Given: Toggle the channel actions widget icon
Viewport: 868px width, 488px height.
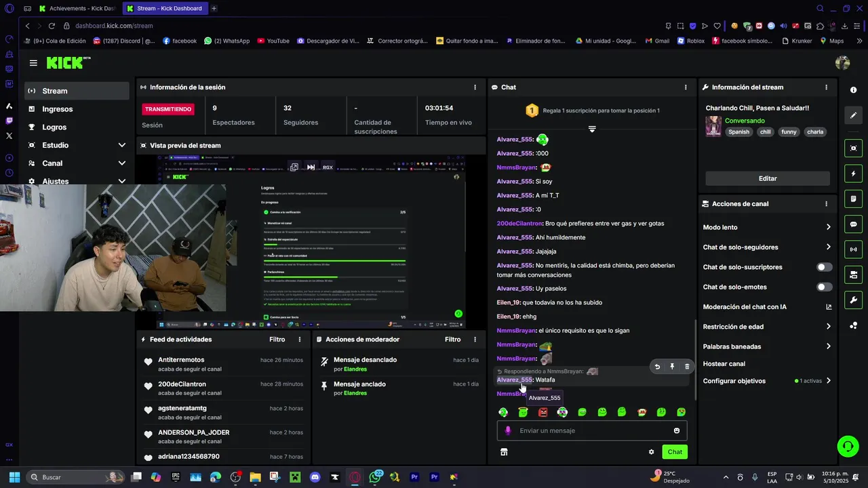Looking at the screenshot, I should click(853, 274).
